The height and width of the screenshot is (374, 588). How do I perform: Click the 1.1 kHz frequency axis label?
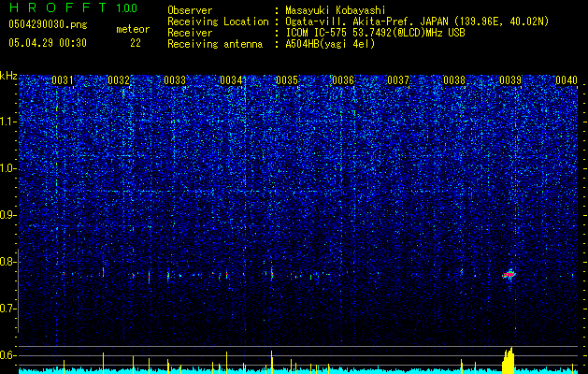point(7,122)
